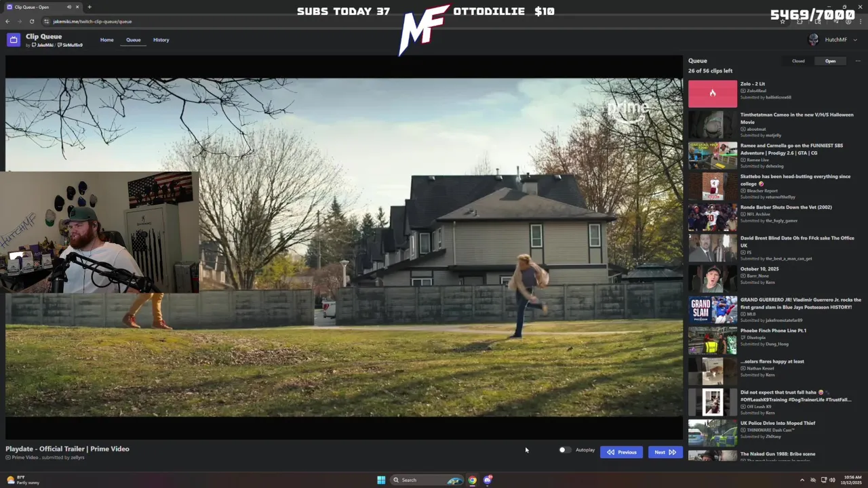Open Windows Start menu
This screenshot has height=488, width=868.
[x=381, y=480]
